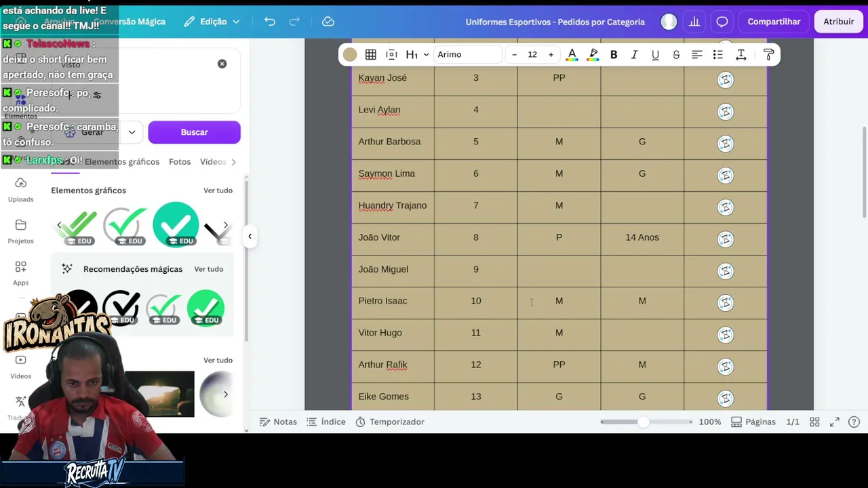The height and width of the screenshot is (488, 868).
Task: Click the font size field 12
Action: 532,54
